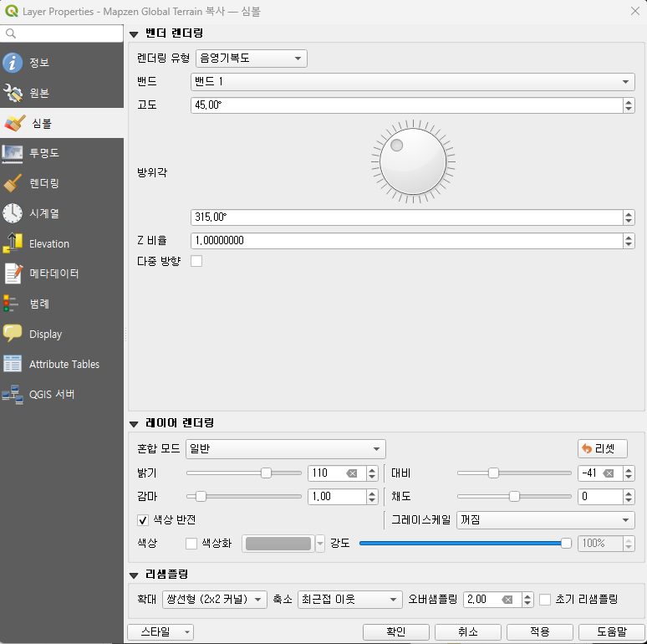The image size is (647, 644).
Task: Uncheck the 색상 반전 (invert colors) checkbox
Action: 143,520
